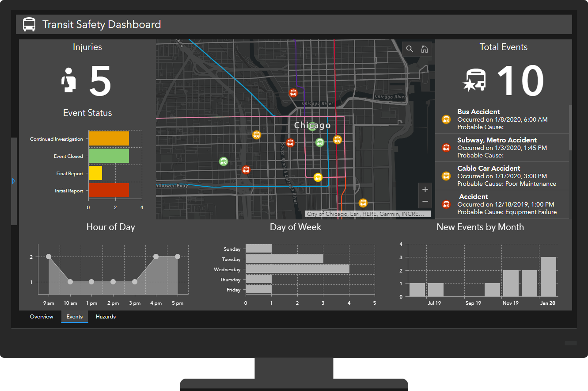
Task: Click the bus icon next to the Bus Accident entry
Action: pyautogui.click(x=446, y=119)
